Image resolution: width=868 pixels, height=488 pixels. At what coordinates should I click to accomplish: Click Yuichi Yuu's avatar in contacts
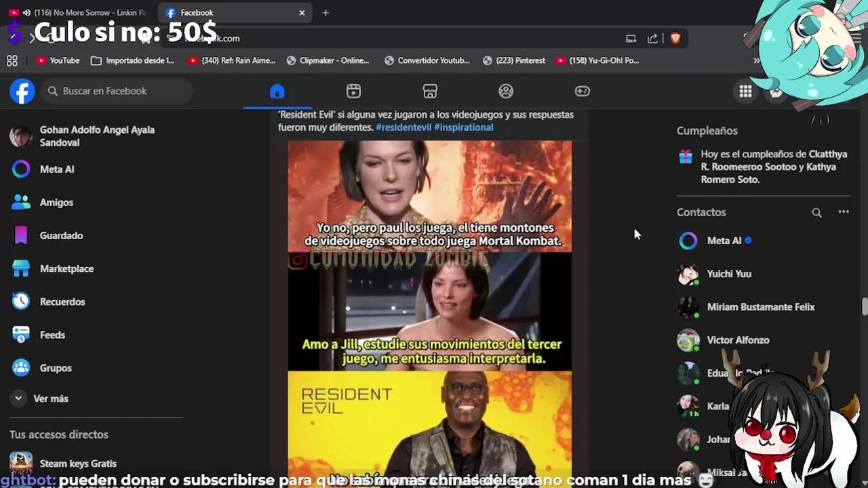click(x=688, y=274)
